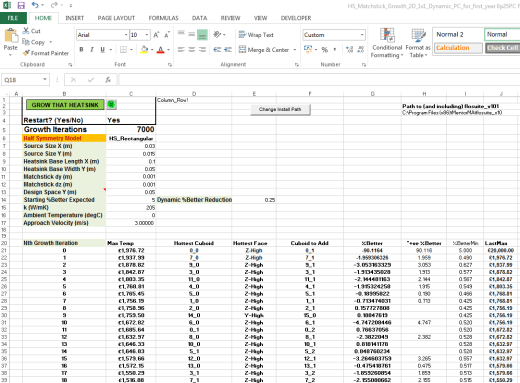Open Merge & Center dropdown arrow
Viewport: 520px width, 383px height.
point(295,50)
